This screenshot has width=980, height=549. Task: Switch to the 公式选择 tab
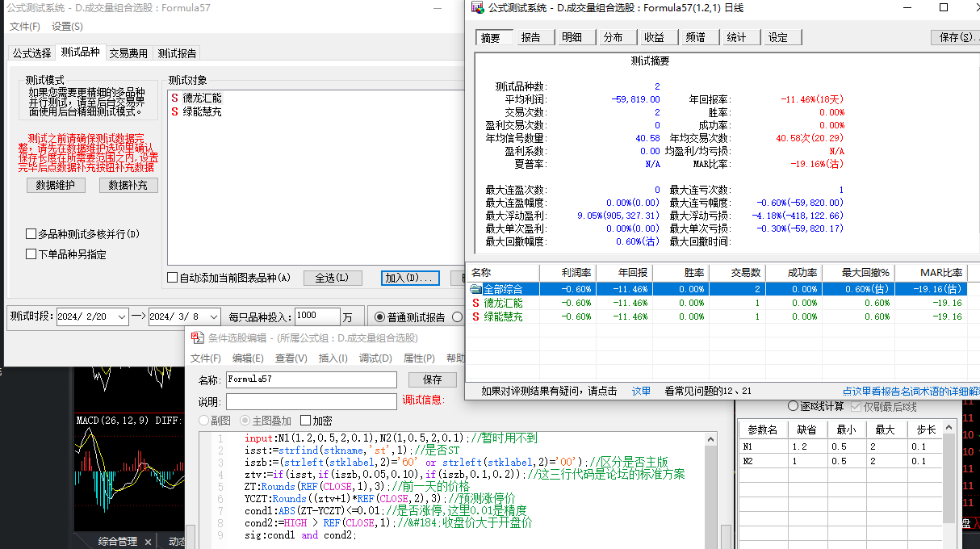tap(31, 53)
